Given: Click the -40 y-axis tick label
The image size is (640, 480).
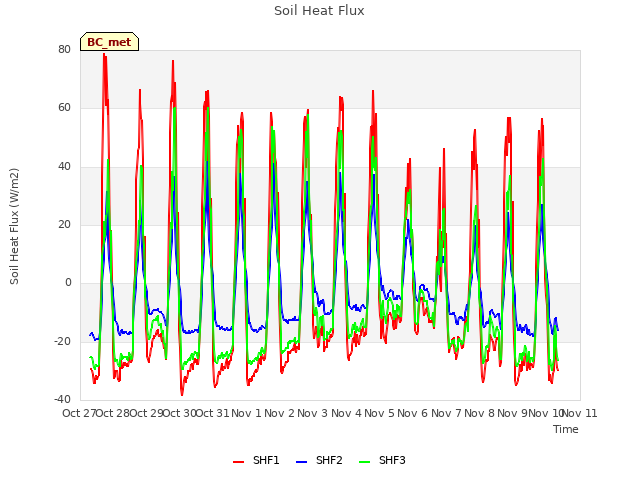Looking at the screenshot, I should tap(62, 399).
